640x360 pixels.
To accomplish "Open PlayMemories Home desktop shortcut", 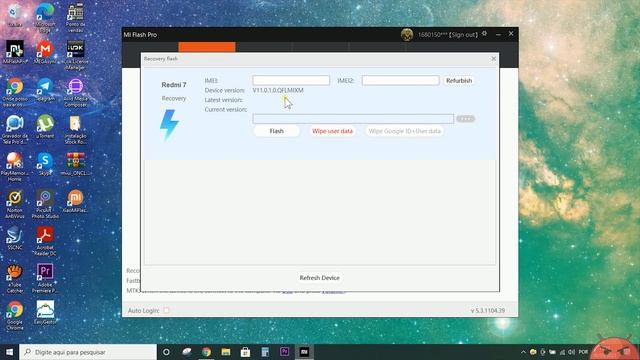I will tap(15, 167).
